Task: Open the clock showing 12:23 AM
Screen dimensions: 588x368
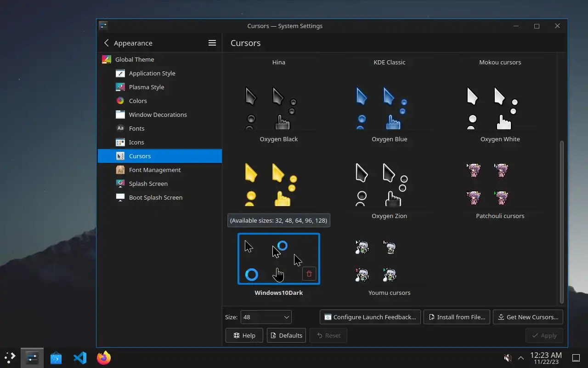Action: point(546,357)
